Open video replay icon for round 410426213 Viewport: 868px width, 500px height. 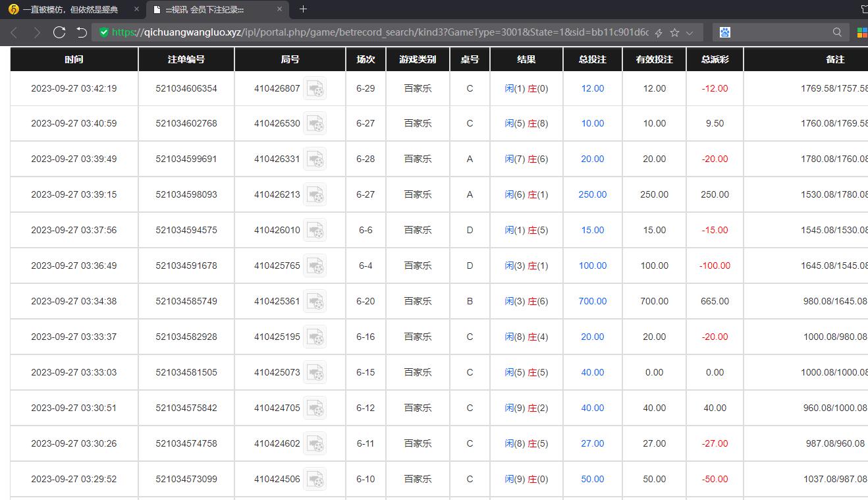315,195
